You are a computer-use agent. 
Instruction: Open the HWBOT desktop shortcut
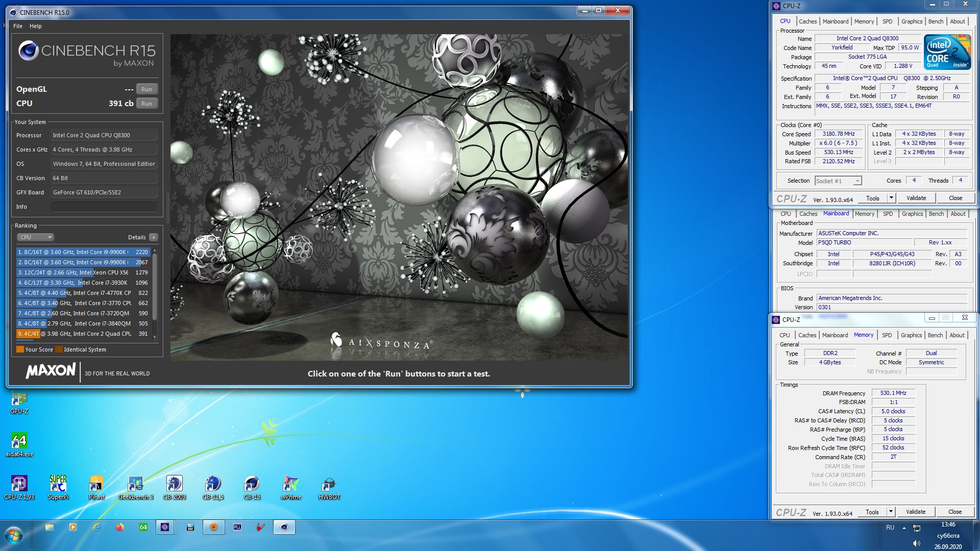[329, 487]
